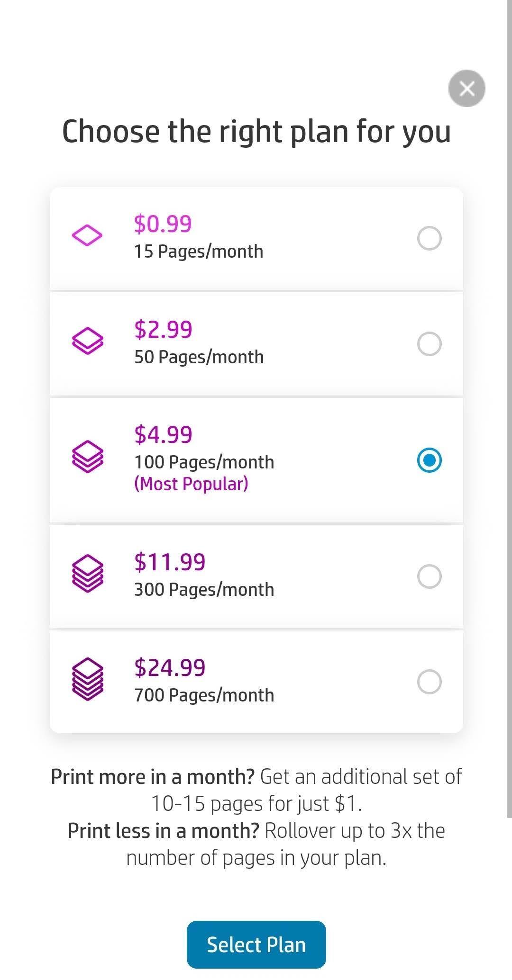Click the $24.99 price label
This screenshot has height=980, width=512.
click(170, 667)
